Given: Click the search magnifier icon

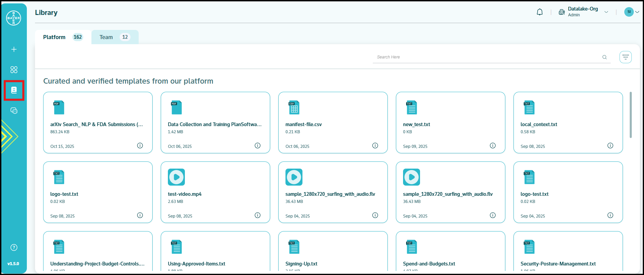Looking at the screenshot, I should (x=605, y=57).
